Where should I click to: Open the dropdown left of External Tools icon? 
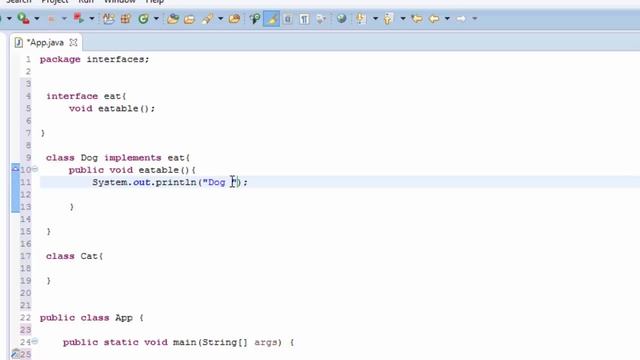tap(9, 18)
